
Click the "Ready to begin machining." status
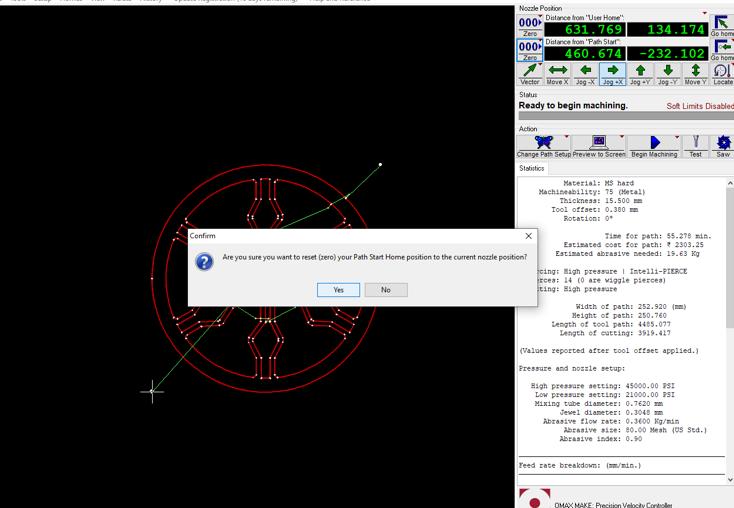point(573,105)
